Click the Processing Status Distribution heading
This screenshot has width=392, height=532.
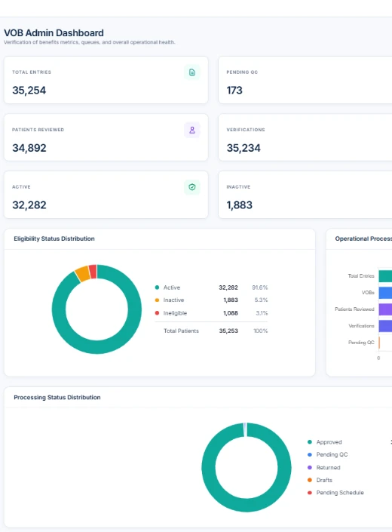click(57, 398)
